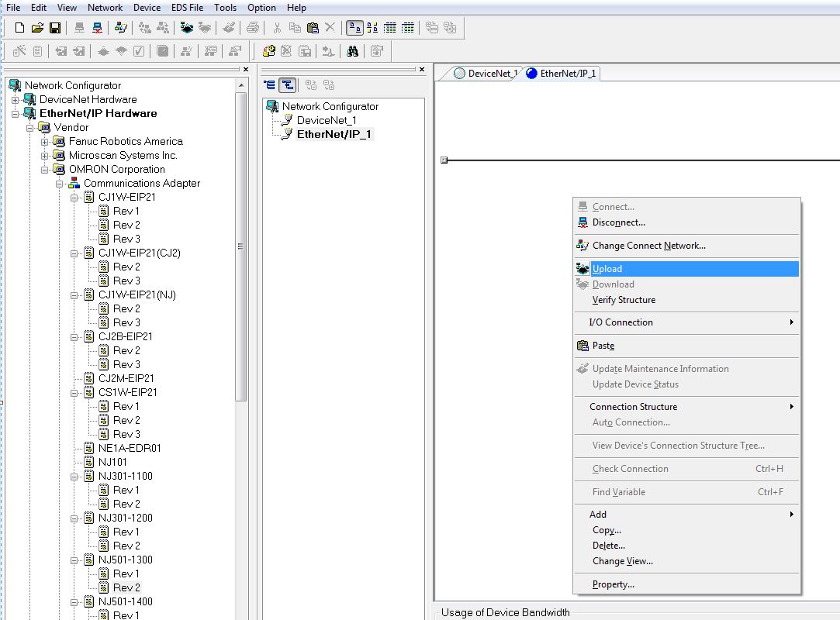Open a file with the folder icon
Image resolution: width=840 pixels, height=620 pixels.
pos(37,28)
